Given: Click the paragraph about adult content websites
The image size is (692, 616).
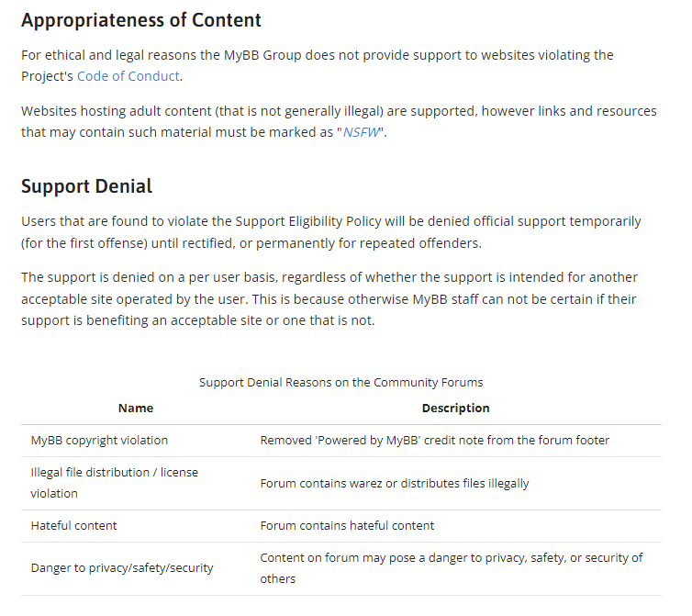Looking at the screenshot, I should tap(339, 121).
